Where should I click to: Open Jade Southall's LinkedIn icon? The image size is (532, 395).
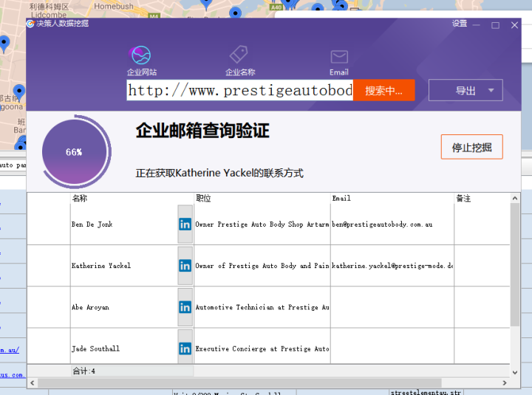point(185,348)
